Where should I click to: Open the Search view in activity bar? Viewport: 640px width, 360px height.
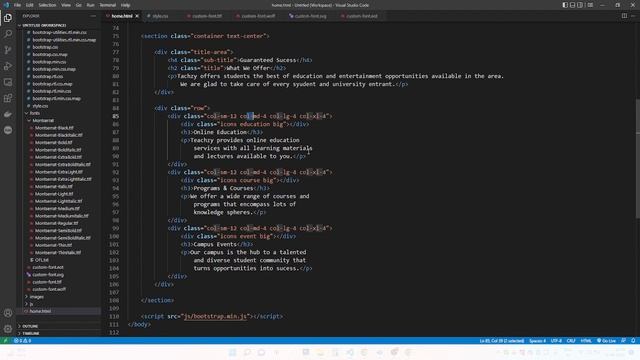(8, 34)
